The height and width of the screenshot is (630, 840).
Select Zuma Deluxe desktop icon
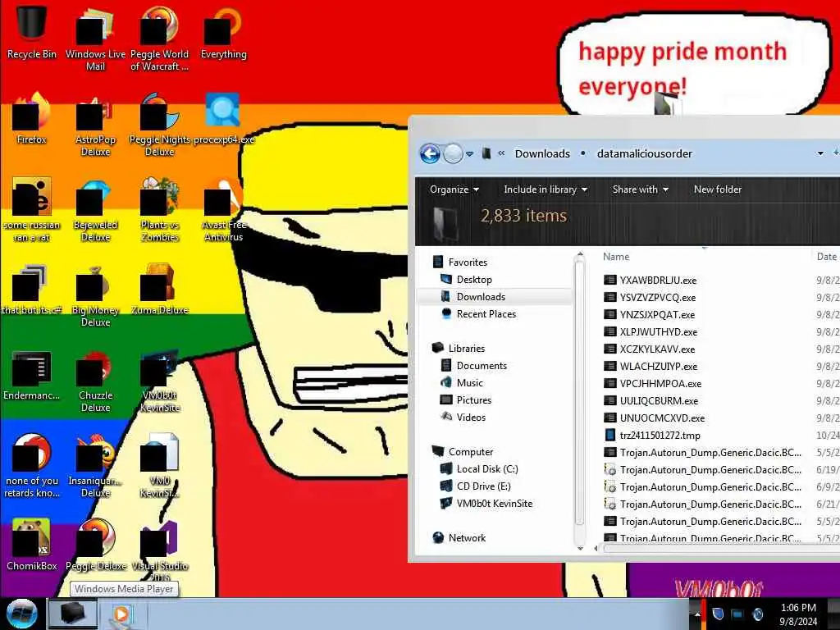[159, 290]
